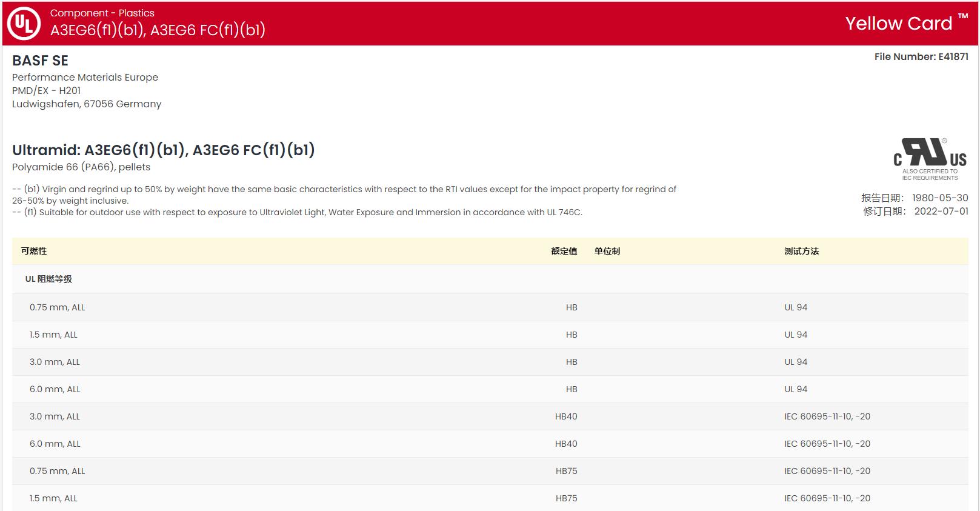Click ALSO CERTIFIED TO IEC REQUIREMENTS caption
The image size is (980, 511).
[930, 175]
